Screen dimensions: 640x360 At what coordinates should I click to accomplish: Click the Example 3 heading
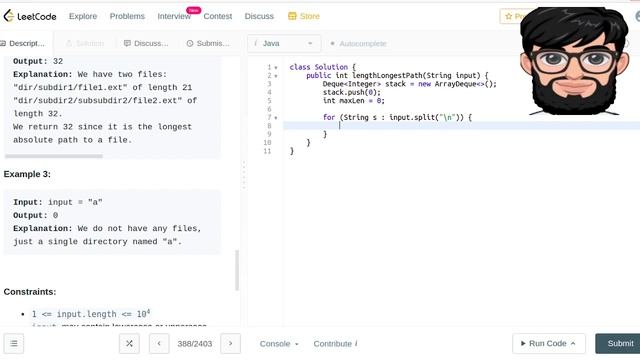point(27,174)
